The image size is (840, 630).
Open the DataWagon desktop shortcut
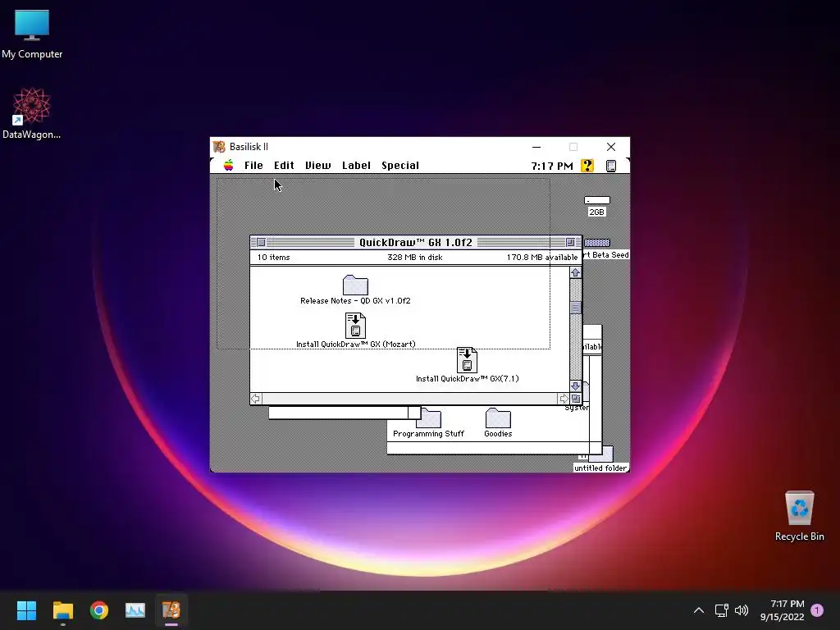pyautogui.click(x=32, y=113)
